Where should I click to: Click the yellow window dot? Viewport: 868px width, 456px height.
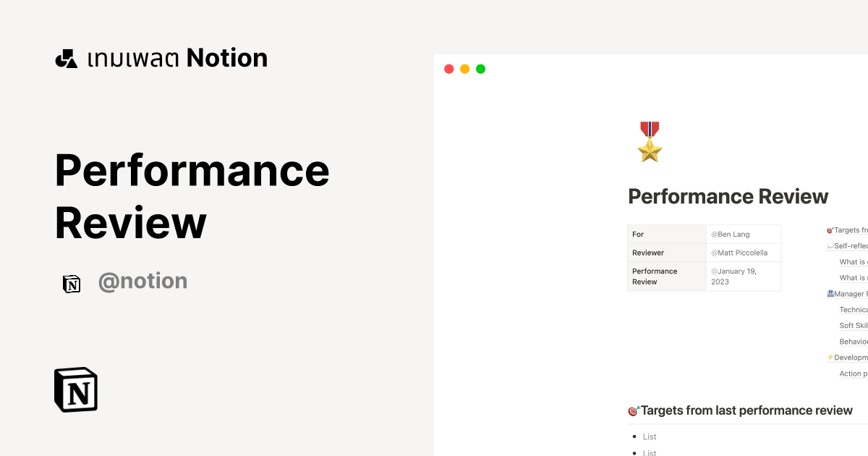pos(464,68)
